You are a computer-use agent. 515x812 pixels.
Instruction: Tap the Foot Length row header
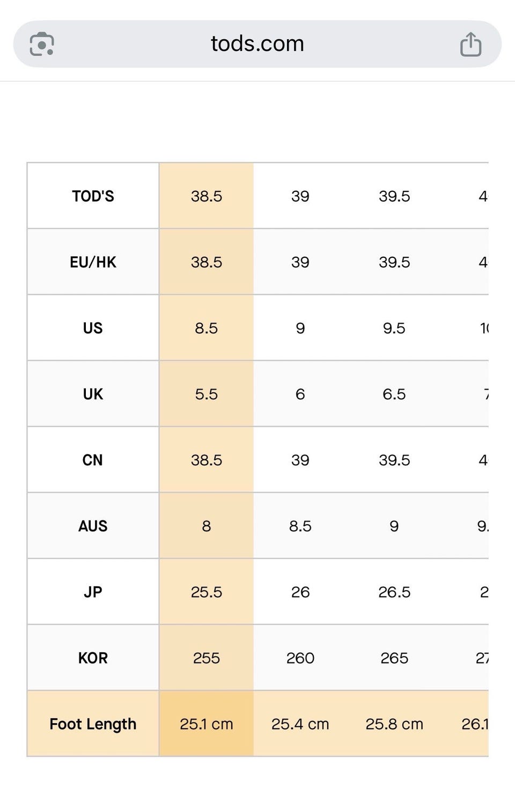click(x=93, y=724)
